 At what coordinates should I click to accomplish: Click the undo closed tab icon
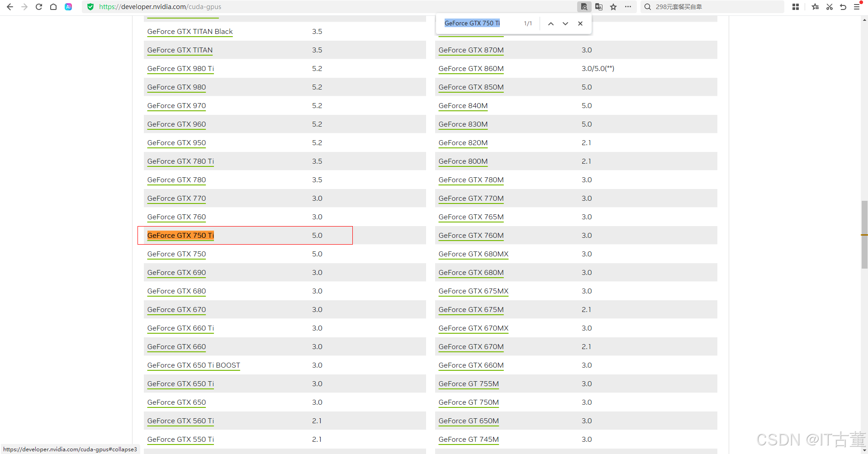pos(843,7)
